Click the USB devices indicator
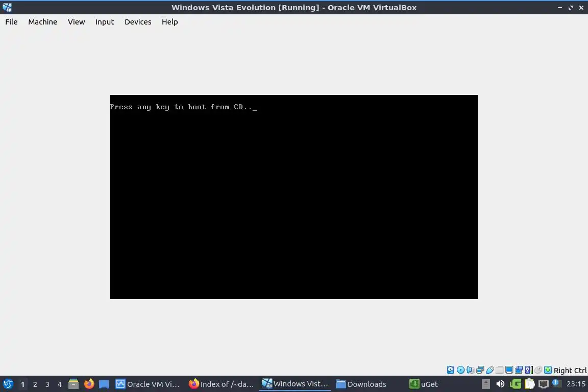The width and height of the screenshot is (588, 392). pyautogui.click(x=490, y=370)
